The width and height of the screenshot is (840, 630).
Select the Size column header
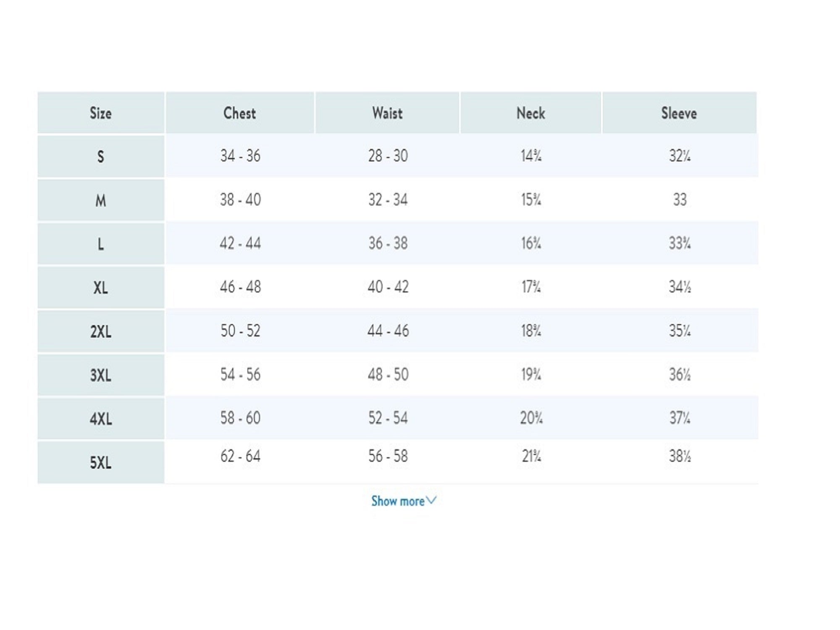101,113
